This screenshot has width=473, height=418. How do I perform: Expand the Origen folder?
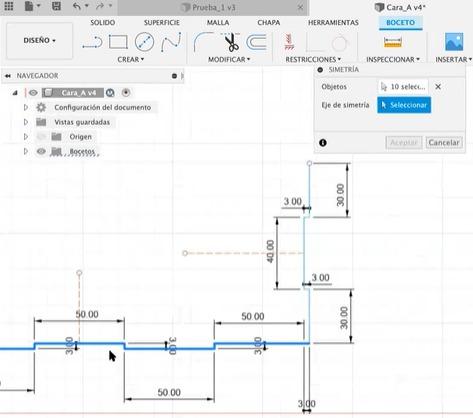26,137
